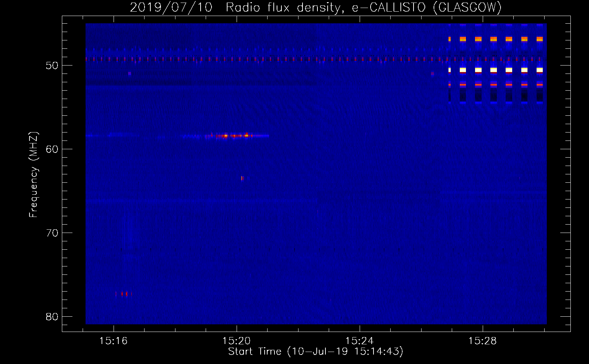This screenshot has height=364, width=589.
Task: Click the 70 frequency tick label
Action: [52, 233]
